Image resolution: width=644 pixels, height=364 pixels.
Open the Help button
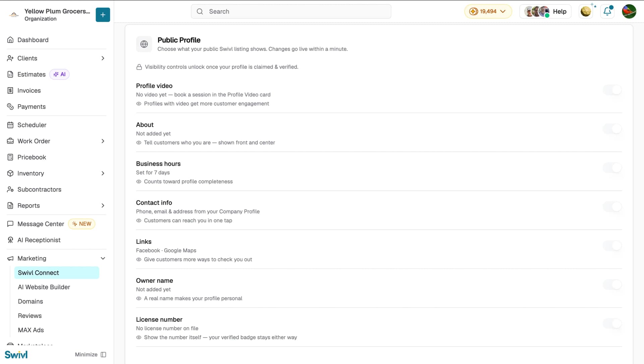545,11
